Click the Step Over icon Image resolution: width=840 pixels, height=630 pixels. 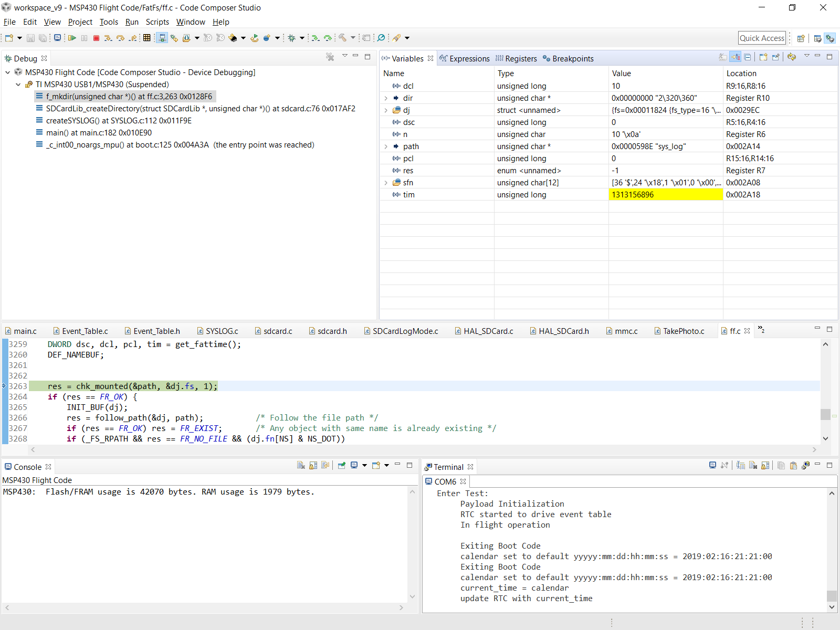click(x=120, y=38)
